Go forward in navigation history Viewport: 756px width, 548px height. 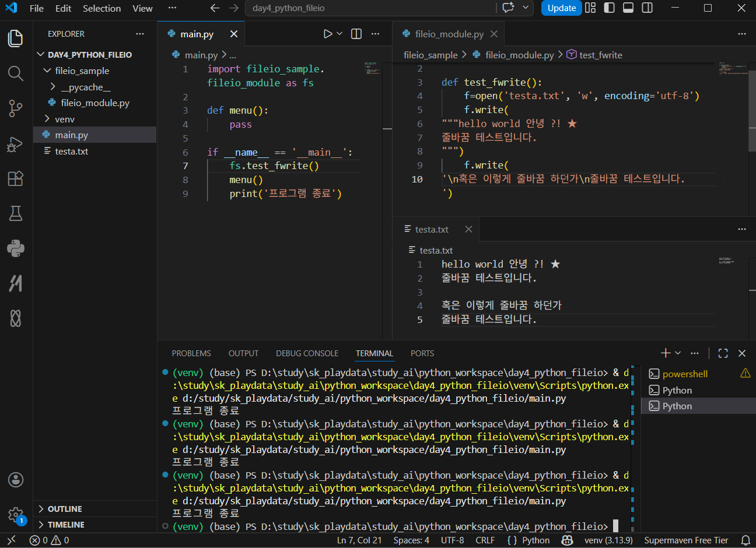[x=234, y=8]
